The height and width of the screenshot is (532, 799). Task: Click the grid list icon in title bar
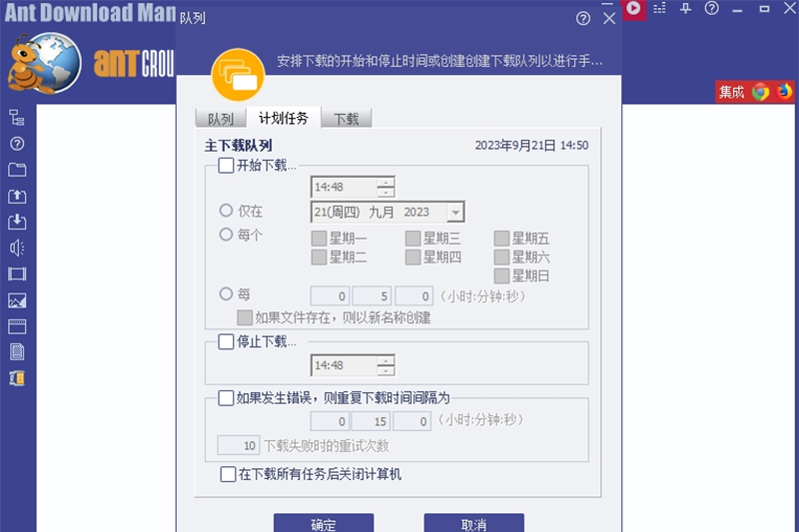click(x=659, y=8)
